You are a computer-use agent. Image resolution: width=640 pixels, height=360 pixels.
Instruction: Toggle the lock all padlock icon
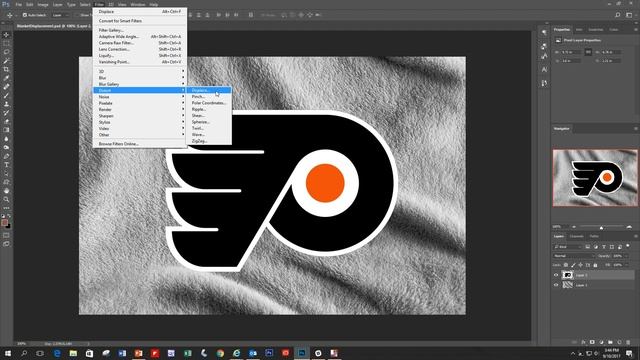(595, 265)
